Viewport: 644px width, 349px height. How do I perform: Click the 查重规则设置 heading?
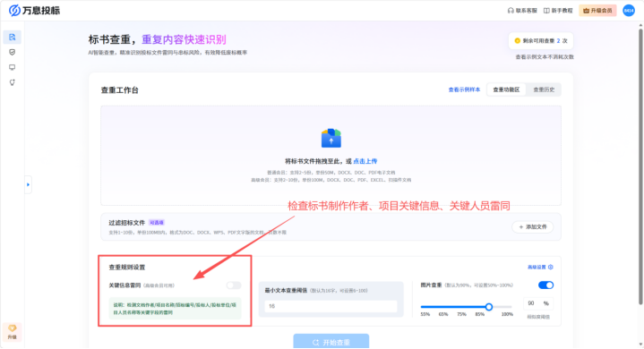[127, 268]
